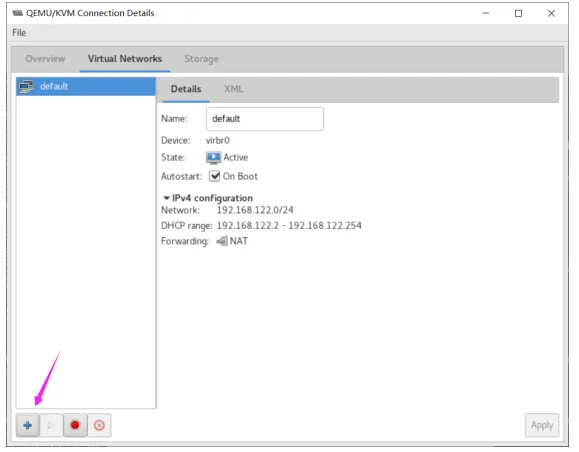The height and width of the screenshot is (452, 579).
Task: Click the NAT forwarding icon
Action: click(222, 242)
